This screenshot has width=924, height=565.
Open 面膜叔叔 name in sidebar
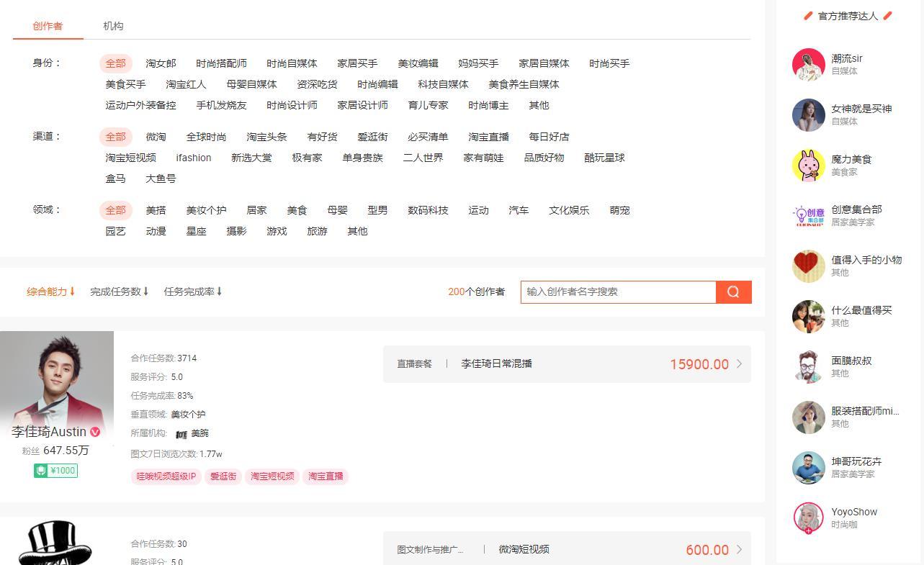(x=851, y=361)
